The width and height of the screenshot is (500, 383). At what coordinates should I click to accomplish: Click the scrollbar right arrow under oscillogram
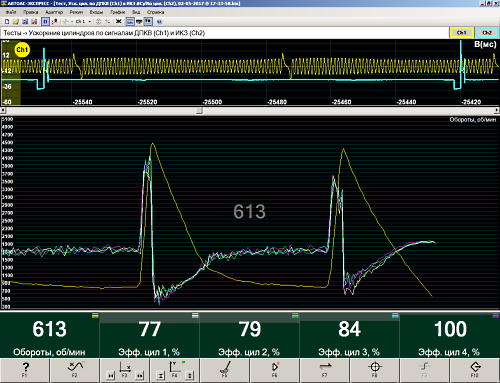[x=496, y=110]
